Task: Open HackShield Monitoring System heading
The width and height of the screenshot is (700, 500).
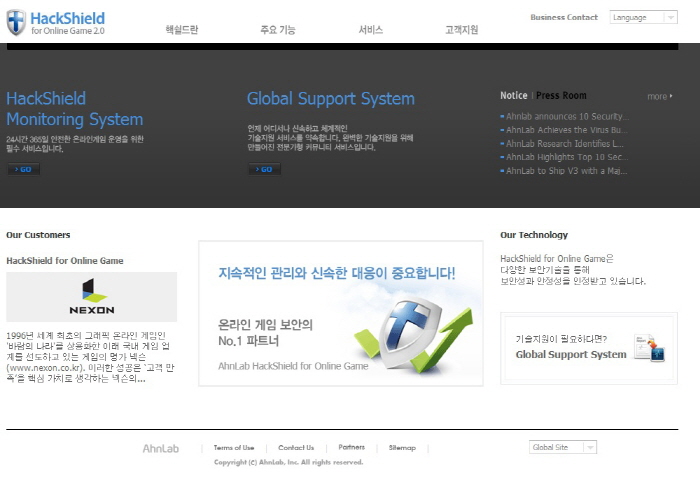Action: (75, 109)
